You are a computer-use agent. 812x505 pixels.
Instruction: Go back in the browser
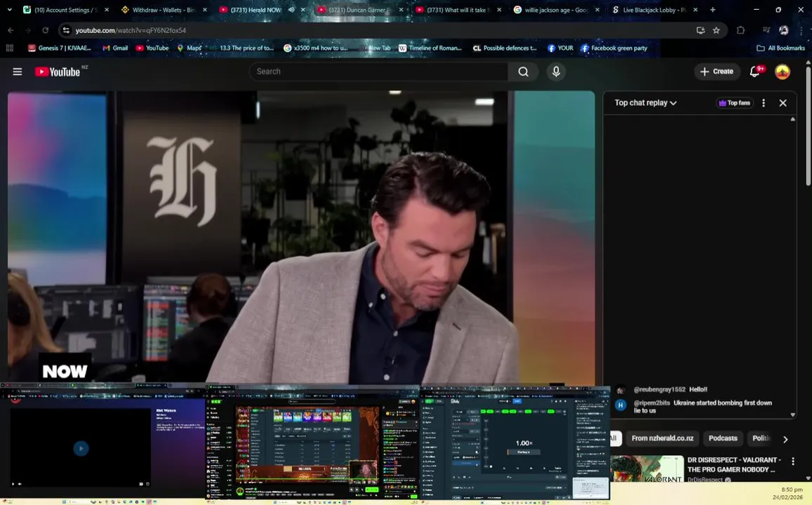point(11,30)
